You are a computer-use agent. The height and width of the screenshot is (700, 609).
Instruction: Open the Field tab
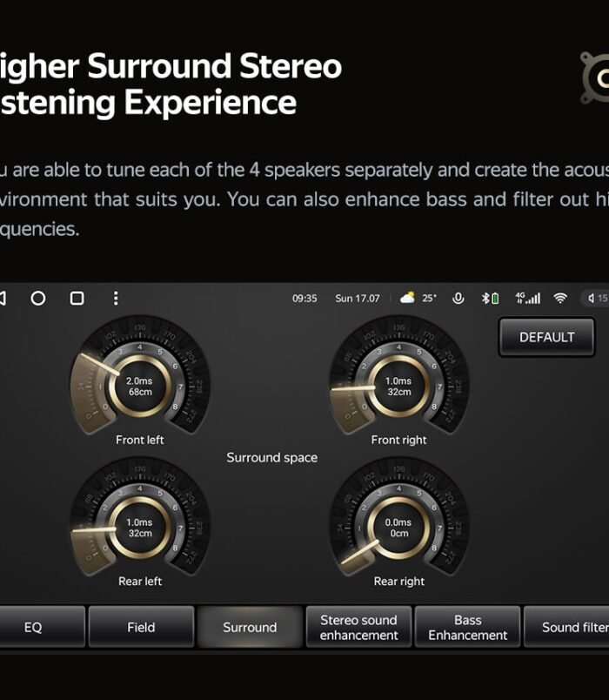(x=141, y=627)
